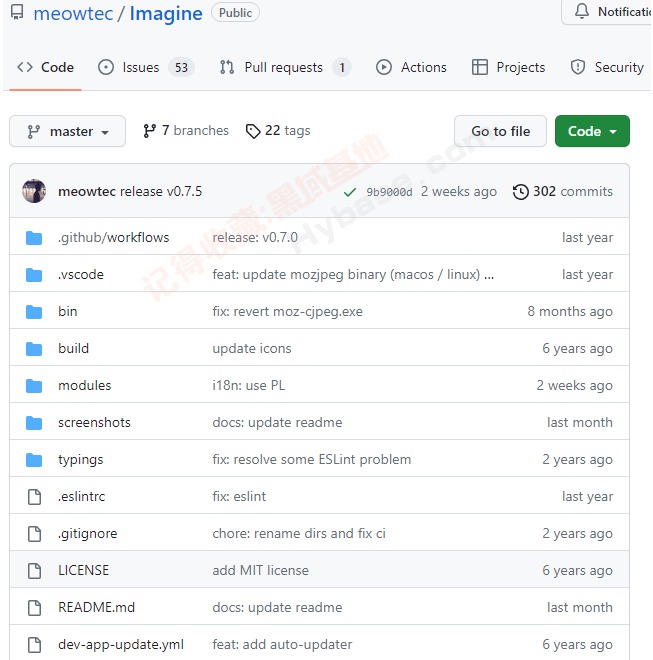
Task: Click the build folder icon
Action: [34, 349]
